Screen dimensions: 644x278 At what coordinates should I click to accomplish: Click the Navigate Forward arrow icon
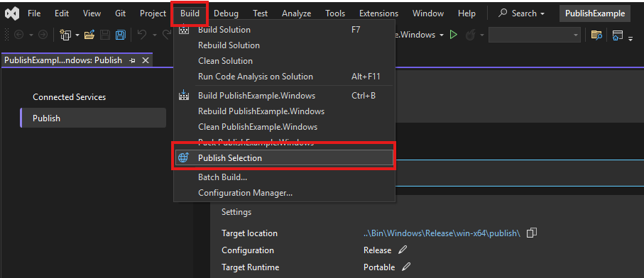43,35
